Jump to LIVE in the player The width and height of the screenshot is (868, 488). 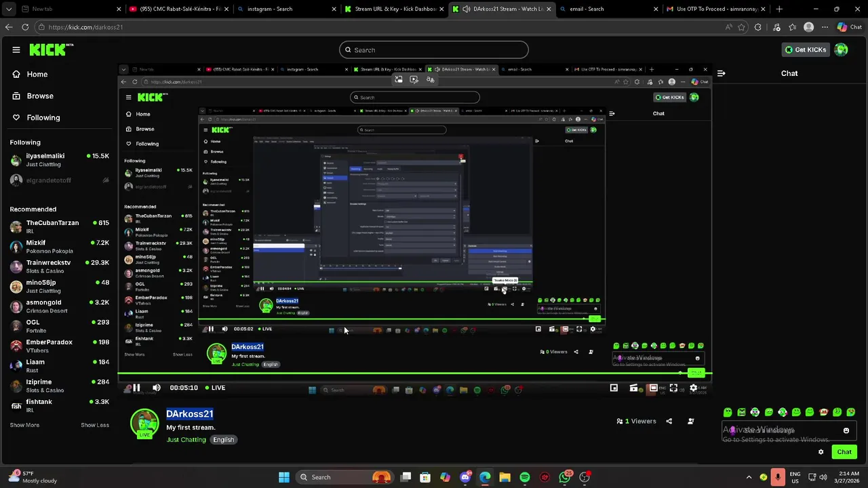pos(215,388)
